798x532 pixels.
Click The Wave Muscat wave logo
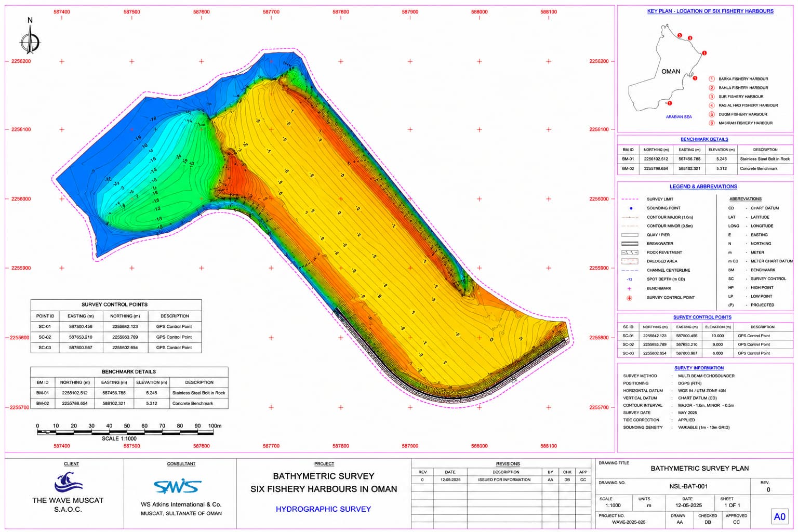click(68, 482)
